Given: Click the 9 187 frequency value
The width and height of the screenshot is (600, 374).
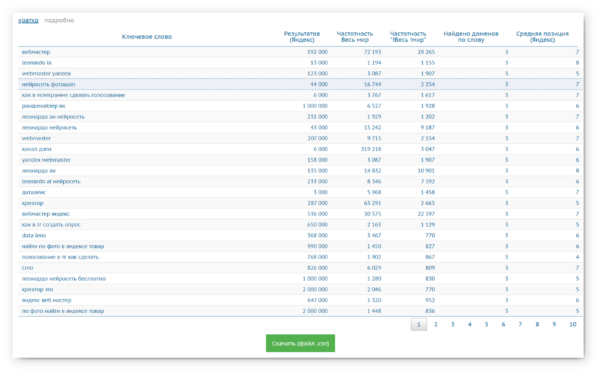Looking at the screenshot, I should [x=427, y=127].
